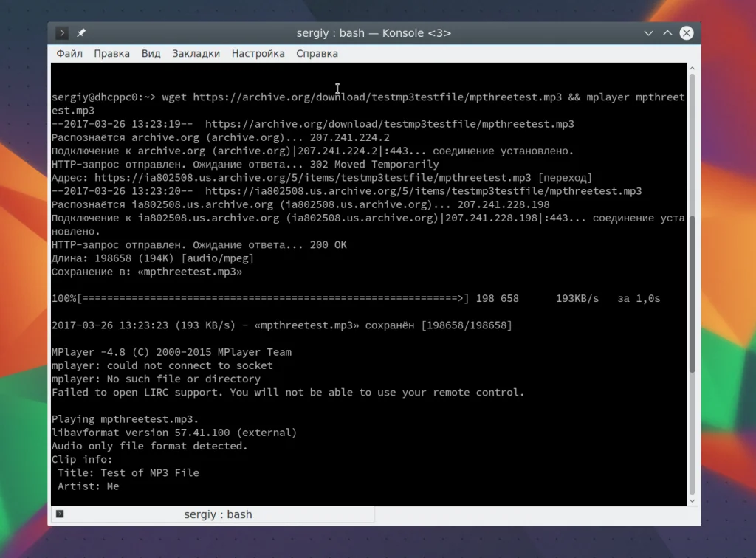Click the '302 Moved Temporarily' response text

tap(374, 165)
